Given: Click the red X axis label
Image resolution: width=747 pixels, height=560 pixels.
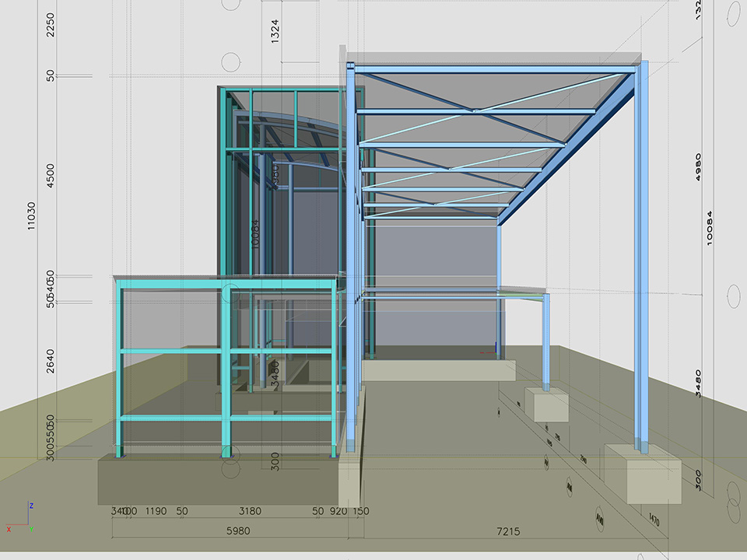Looking at the screenshot, I should pos(9,529).
